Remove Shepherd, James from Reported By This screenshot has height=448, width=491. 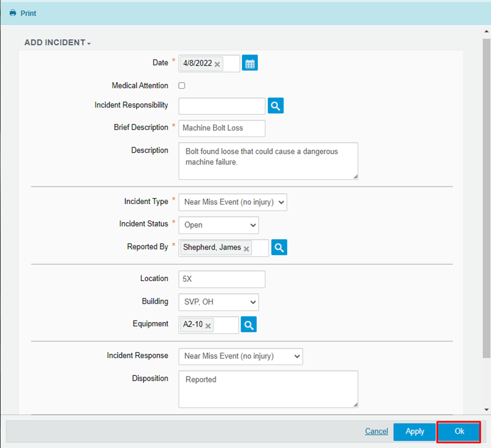point(246,248)
